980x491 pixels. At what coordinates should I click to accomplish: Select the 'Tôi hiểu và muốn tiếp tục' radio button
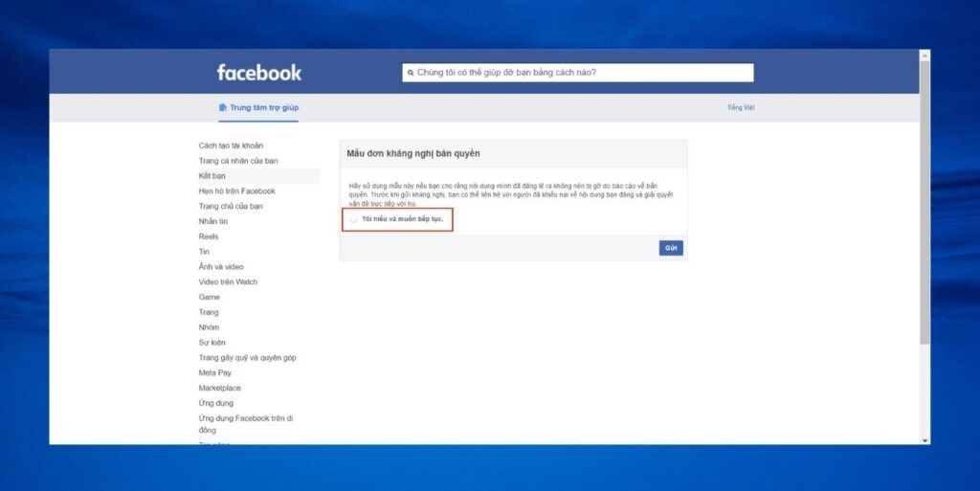click(x=354, y=219)
